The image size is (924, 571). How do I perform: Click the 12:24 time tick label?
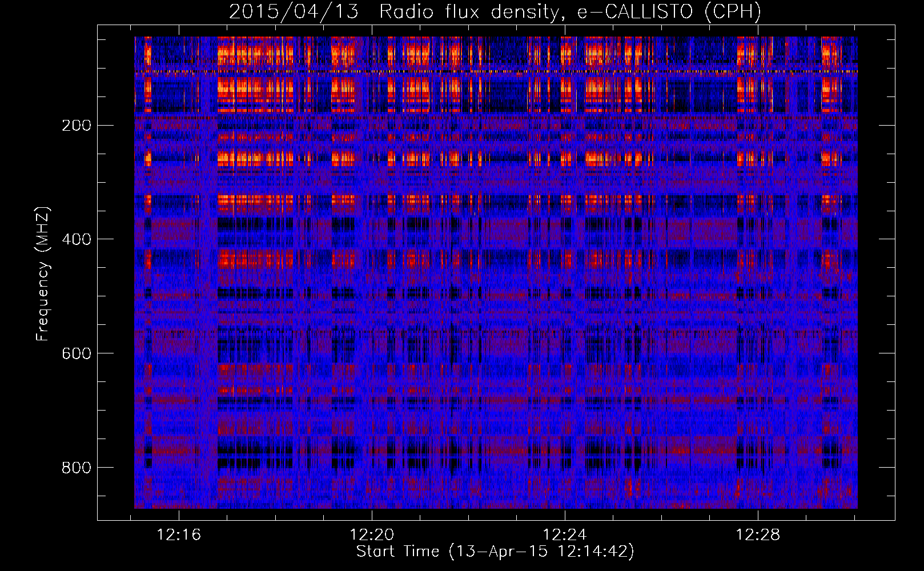click(x=565, y=535)
